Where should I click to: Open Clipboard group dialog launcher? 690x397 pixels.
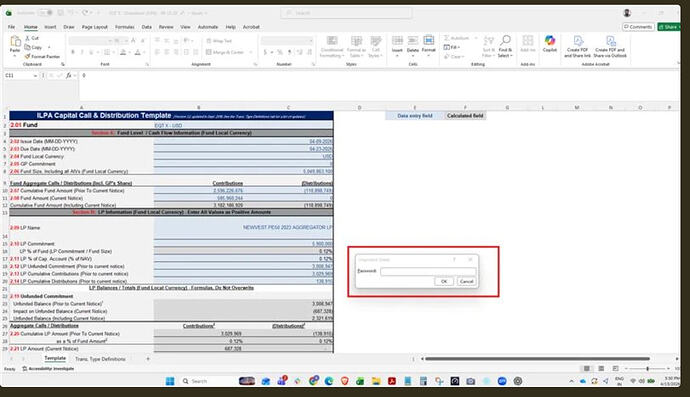(x=62, y=64)
